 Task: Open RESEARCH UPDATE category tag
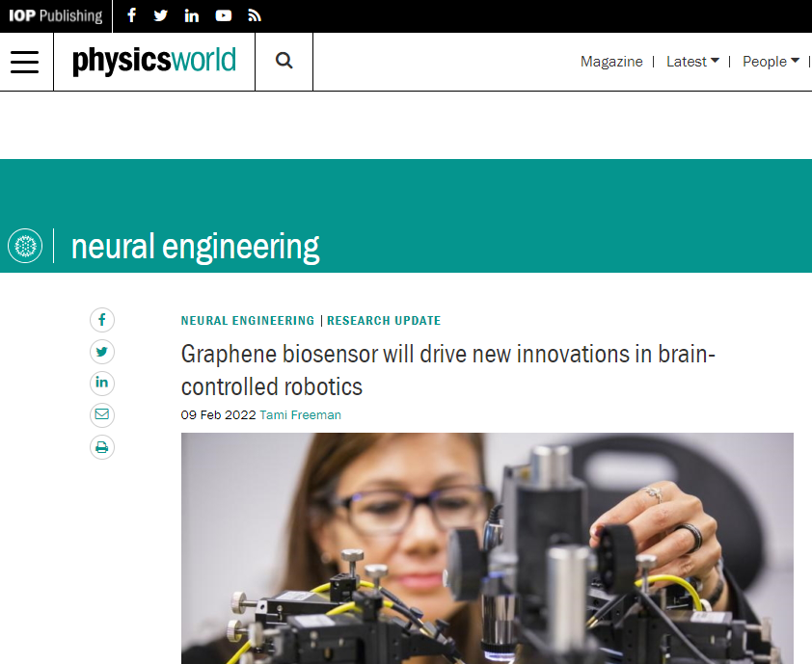[384, 321]
